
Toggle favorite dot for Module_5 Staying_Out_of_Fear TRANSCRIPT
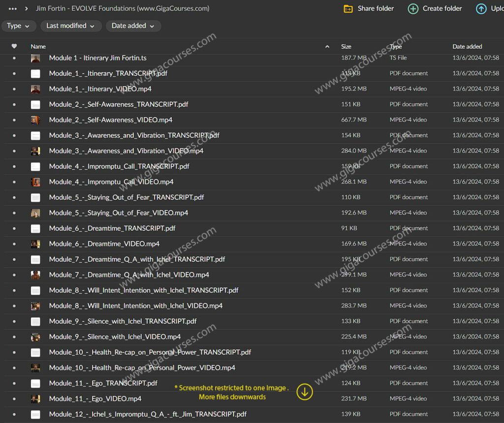tap(14, 198)
